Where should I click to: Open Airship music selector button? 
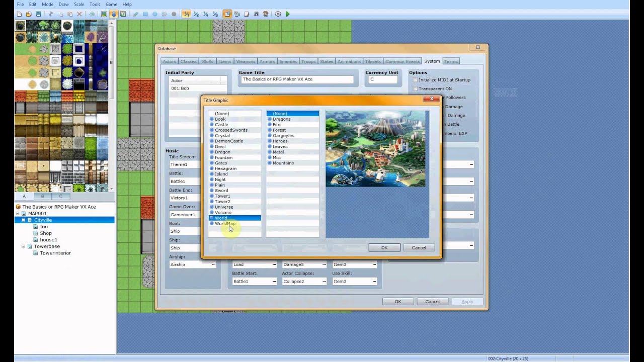[213, 264]
